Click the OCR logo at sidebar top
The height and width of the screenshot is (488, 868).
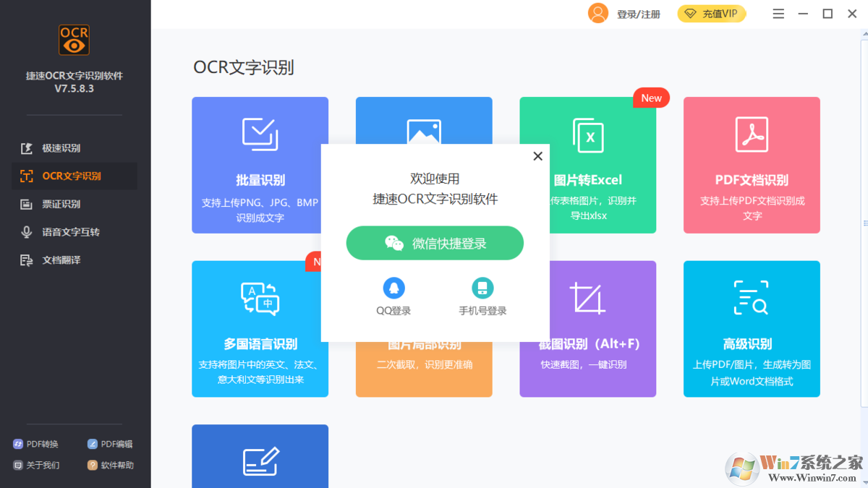(72, 40)
